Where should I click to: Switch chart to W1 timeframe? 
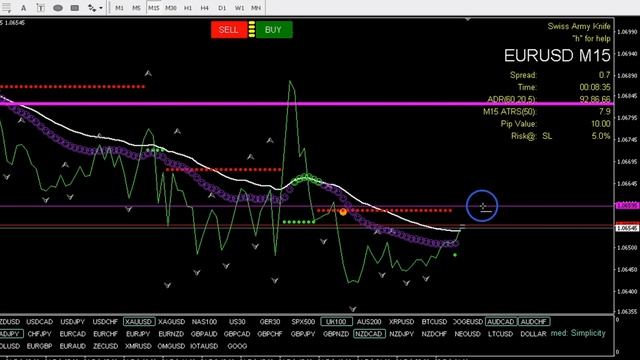click(x=239, y=8)
